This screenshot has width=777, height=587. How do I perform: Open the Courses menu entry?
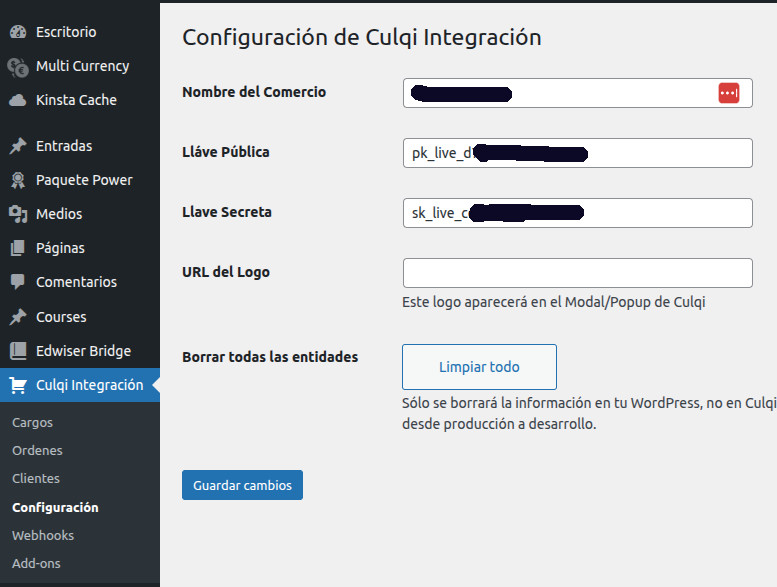pos(61,317)
